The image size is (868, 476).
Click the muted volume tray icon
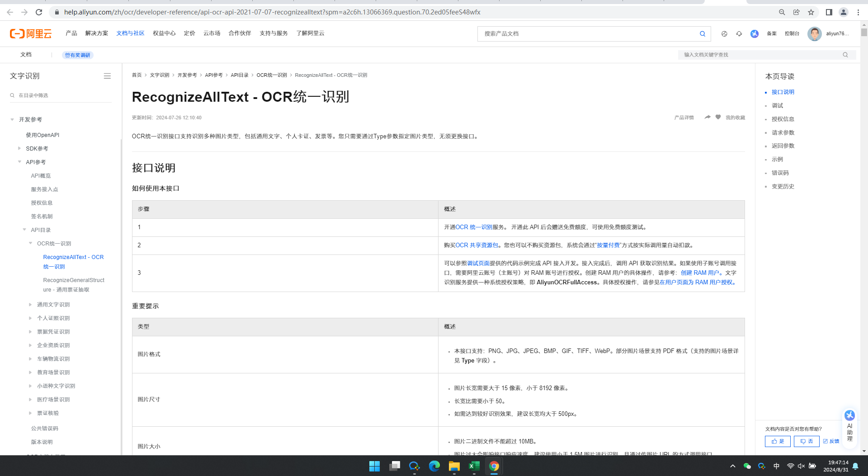pos(801,466)
